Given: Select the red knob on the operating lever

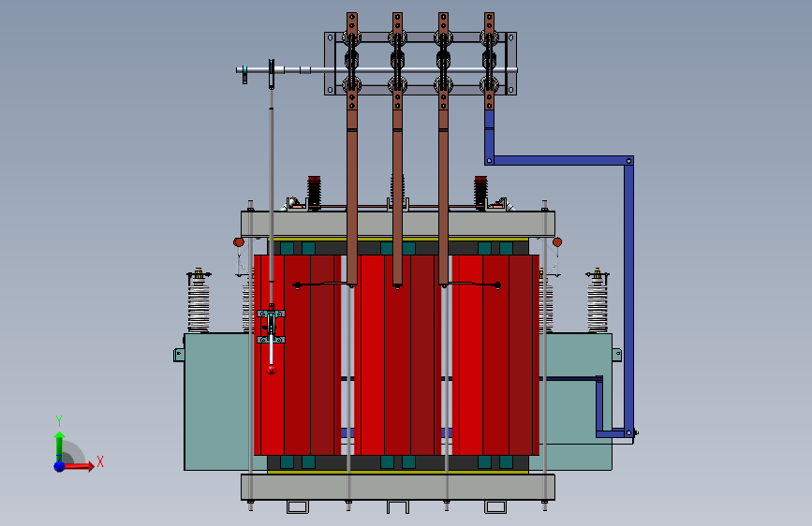Looking at the screenshot, I should point(272,369).
